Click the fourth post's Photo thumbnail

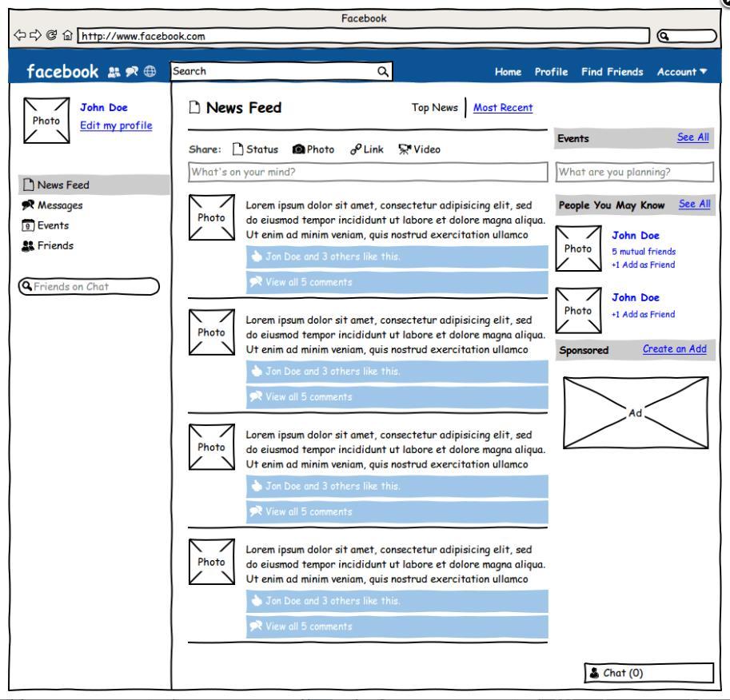212,562
